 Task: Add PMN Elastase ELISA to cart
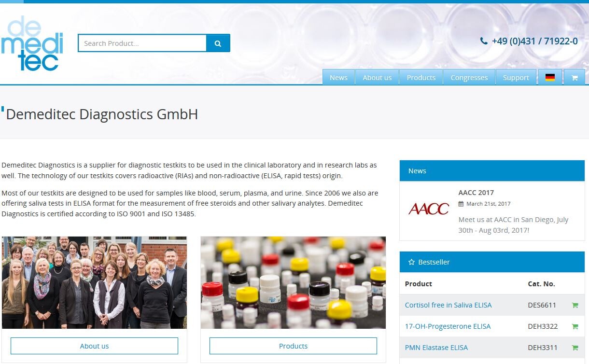coord(575,348)
